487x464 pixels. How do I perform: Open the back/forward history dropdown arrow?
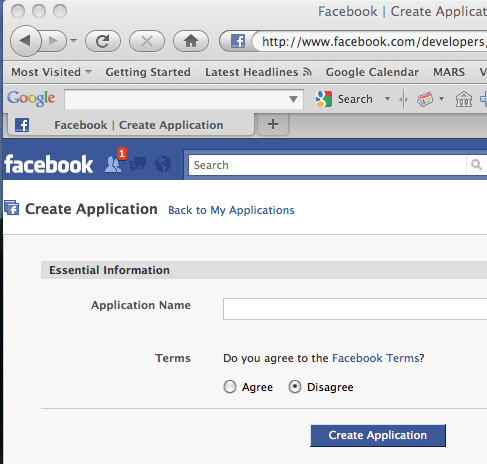tap(74, 41)
